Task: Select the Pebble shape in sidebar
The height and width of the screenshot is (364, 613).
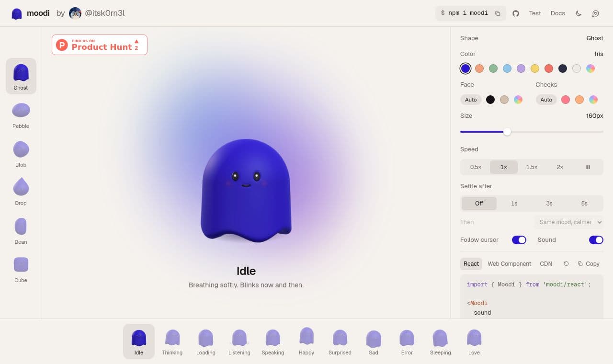Action: [21, 114]
